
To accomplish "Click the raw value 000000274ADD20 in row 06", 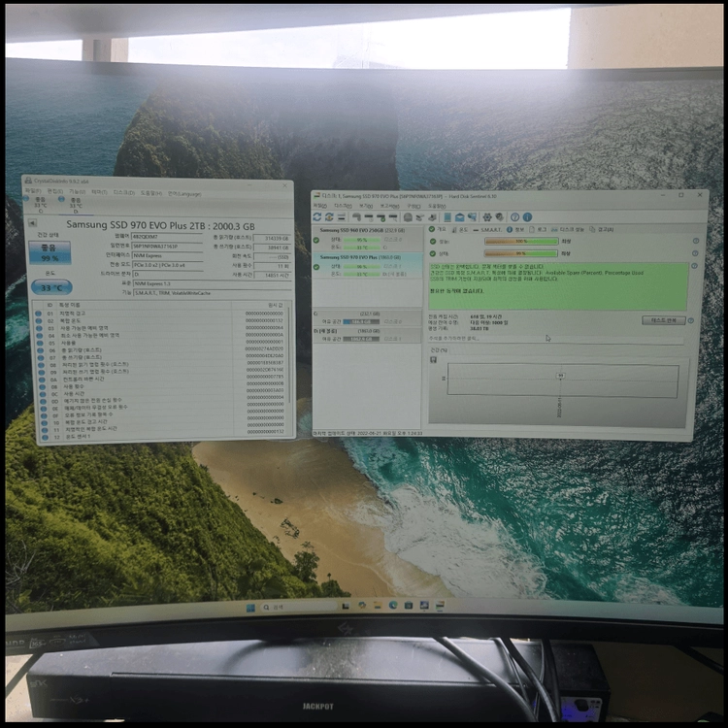I will (x=264, y=348).
